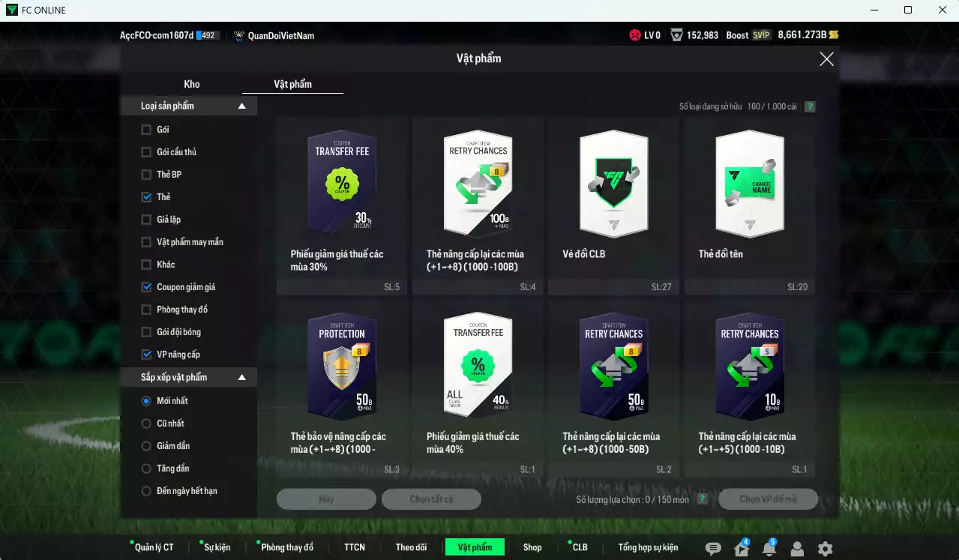Open Tổng hợp sự kiện in bottom menu
Image resolution: width=959 pixels, height=560 pixels.
pos(648,547)
